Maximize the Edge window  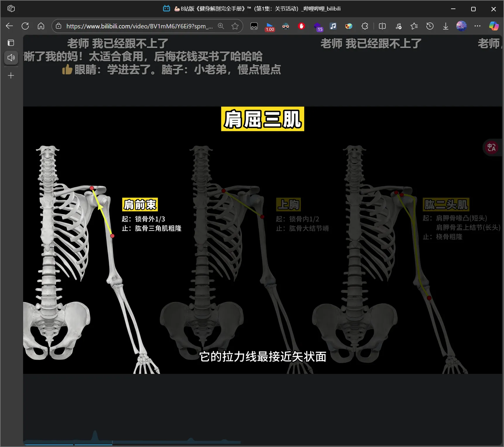coord(473,9)
